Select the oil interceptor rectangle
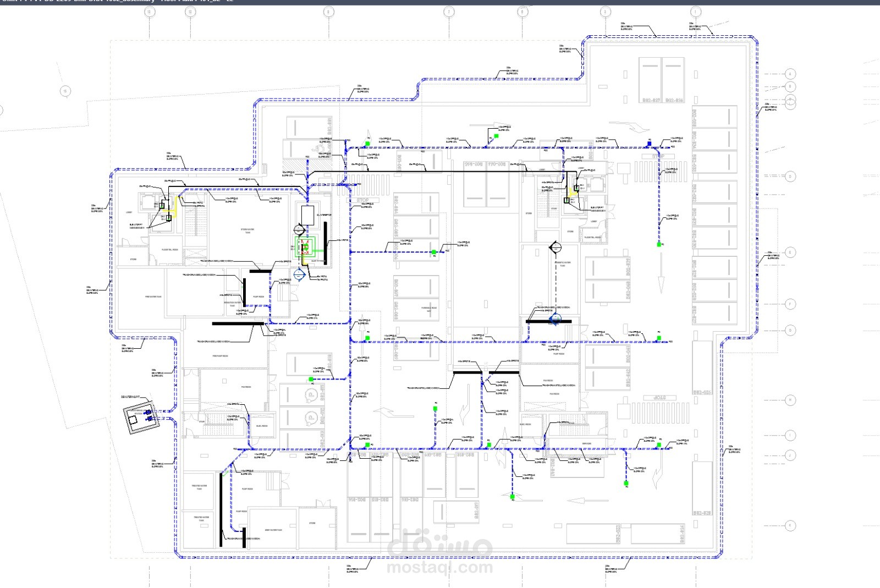The width and height of the screenshot is (880, 588). (307, 215)
